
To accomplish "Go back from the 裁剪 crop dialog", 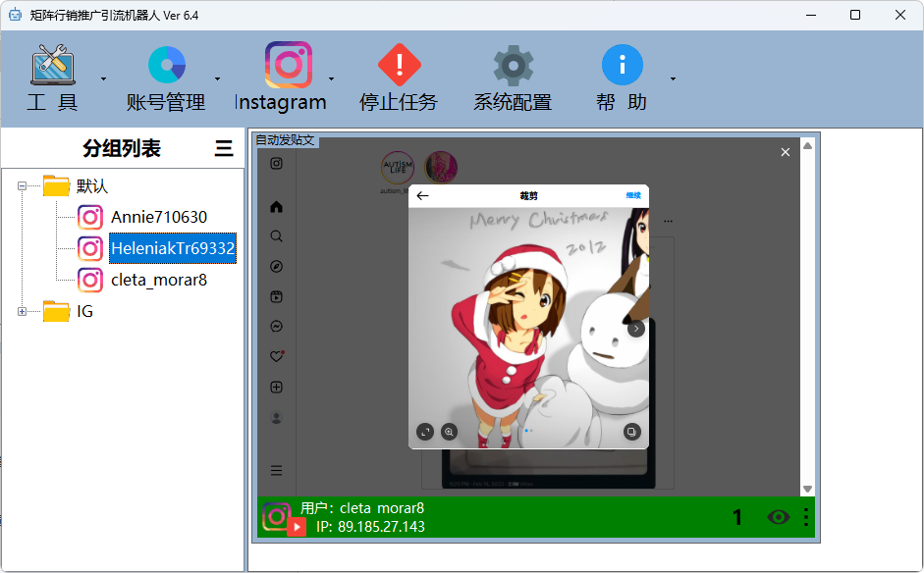I will tap(422, 195).
